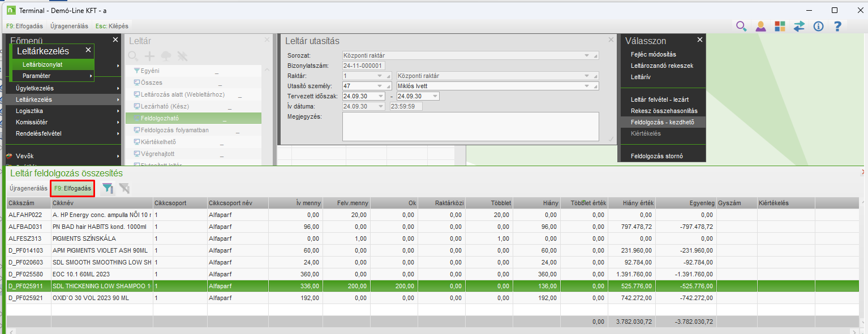Click the question mark help icon
Screen dimensions: 868x334
(838, 26)
